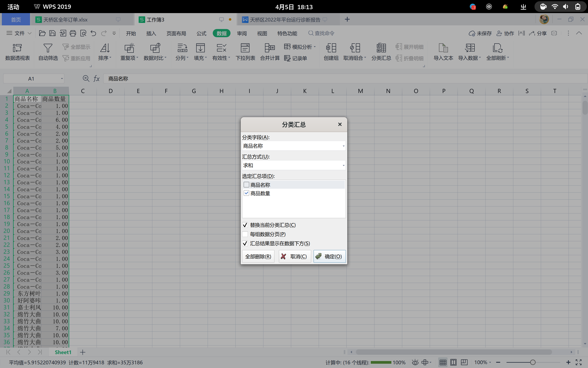
Task: Click the save icon in quick toolbar
Action: click(52, 33)
